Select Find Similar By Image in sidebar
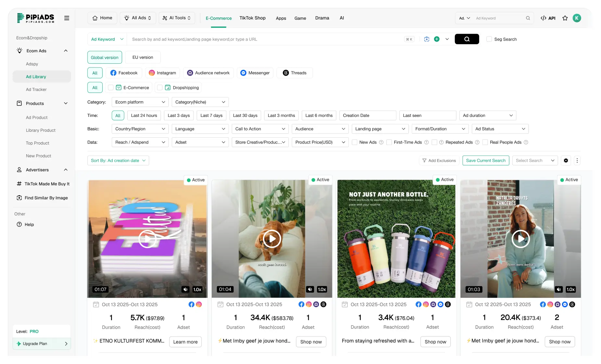The image size is (601, 364). (x=46, y=197)
